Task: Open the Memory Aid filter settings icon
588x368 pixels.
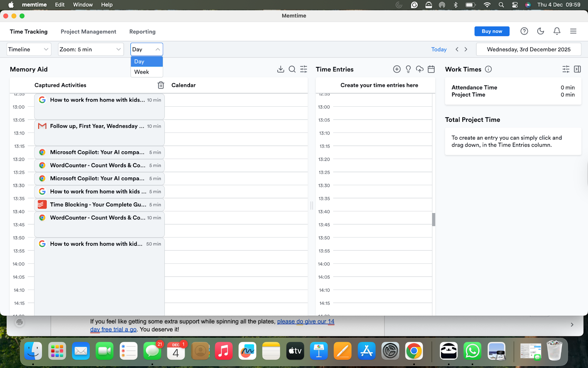Action: pyautogui.click(x=304, y=69)
